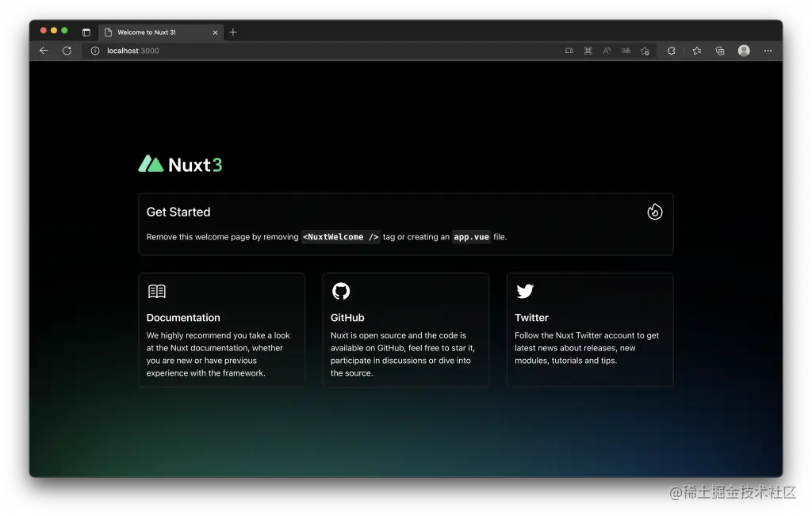
Task: Open the Documentation card link
Action: [x=222, y=330]
